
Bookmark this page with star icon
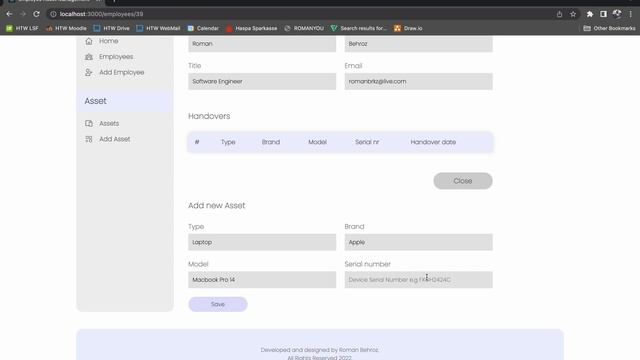tap(573, 14)
